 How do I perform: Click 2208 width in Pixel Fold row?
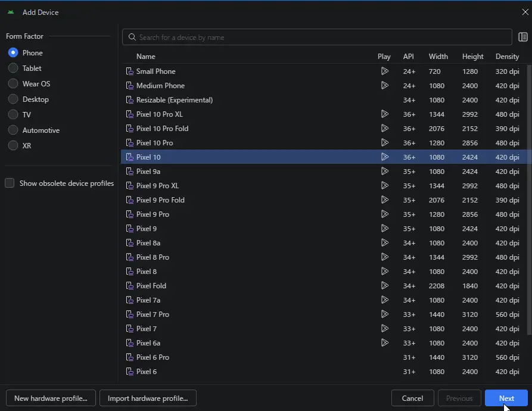(436, 285)
